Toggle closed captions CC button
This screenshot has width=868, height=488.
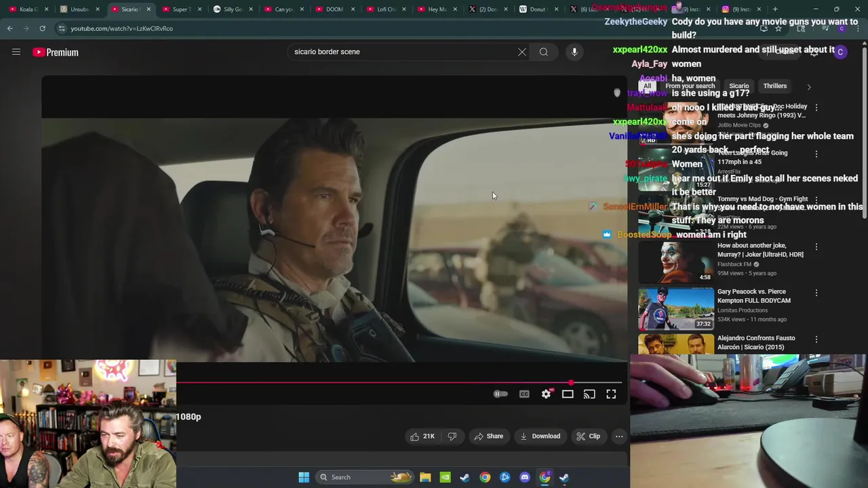pyautogui.click(x=524, y=394)
